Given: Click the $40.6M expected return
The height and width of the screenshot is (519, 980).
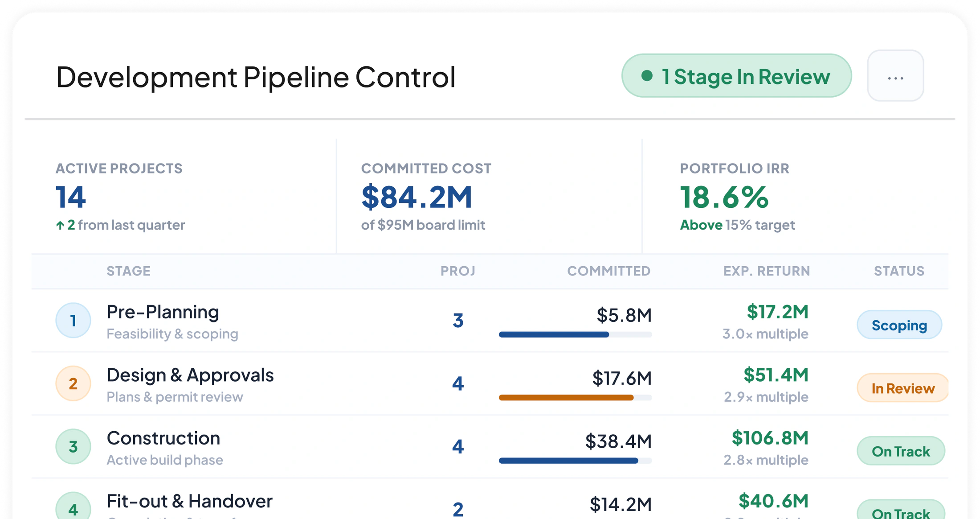Looking at the screenshot, I should pos(773,501).
